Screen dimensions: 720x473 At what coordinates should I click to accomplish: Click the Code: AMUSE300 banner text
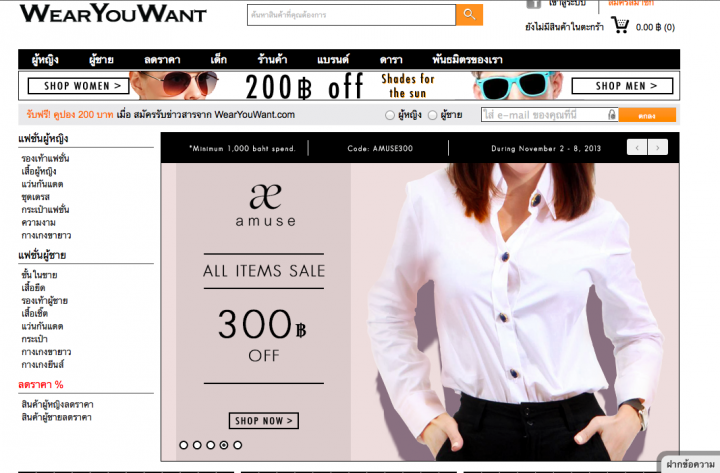pos(380,148)
